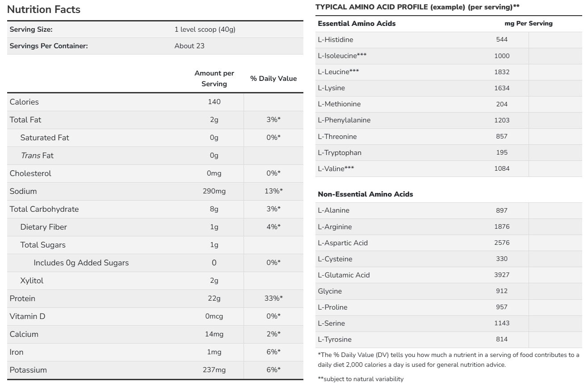Select the Xylitol row label

32,281
